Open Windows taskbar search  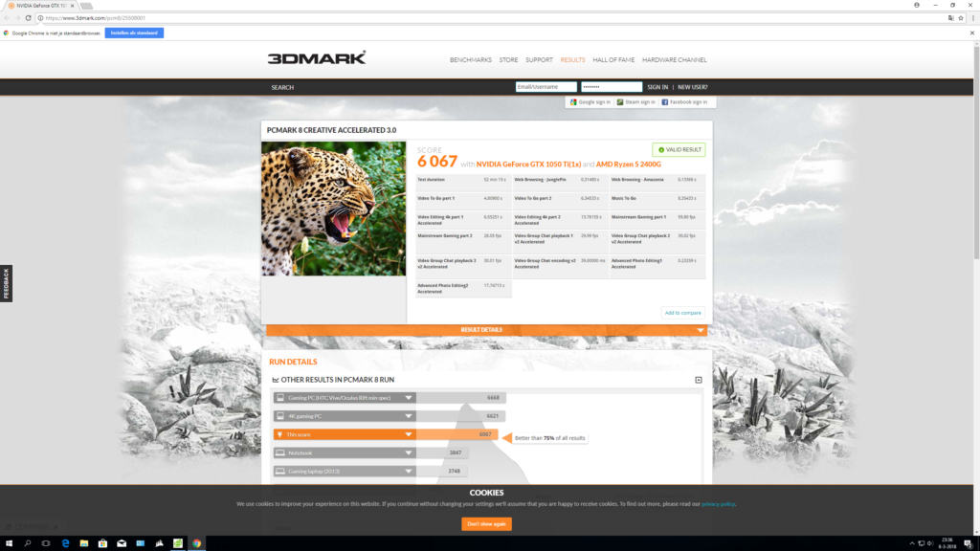(28, 543)
